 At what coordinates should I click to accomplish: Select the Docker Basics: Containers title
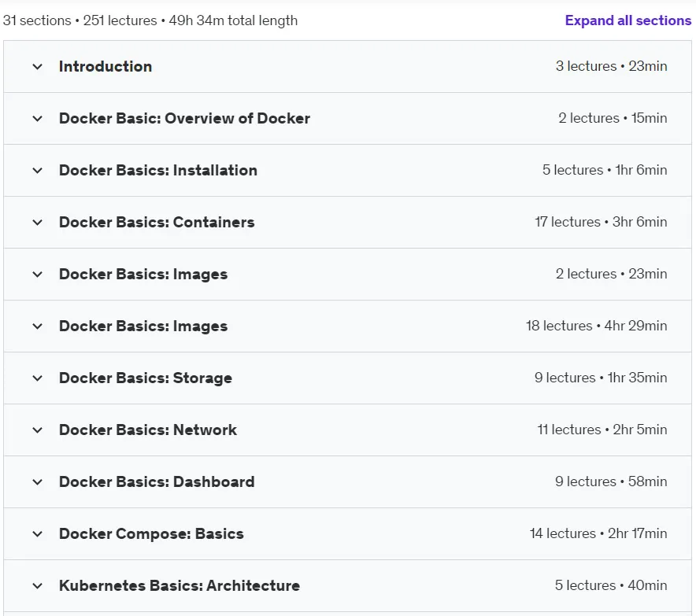pyautogui.click(x=157, y=222)
